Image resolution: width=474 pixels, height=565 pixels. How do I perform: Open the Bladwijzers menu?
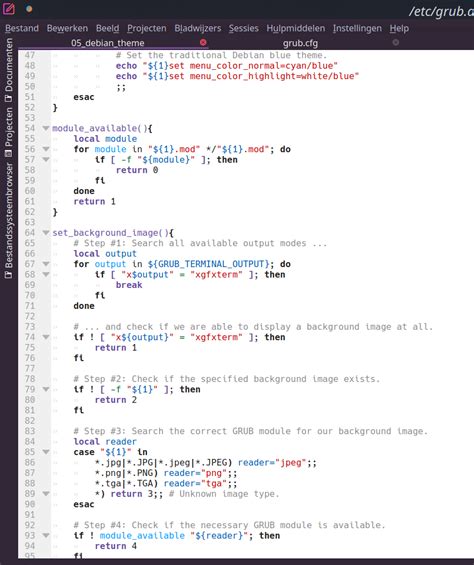coord(198,28)
